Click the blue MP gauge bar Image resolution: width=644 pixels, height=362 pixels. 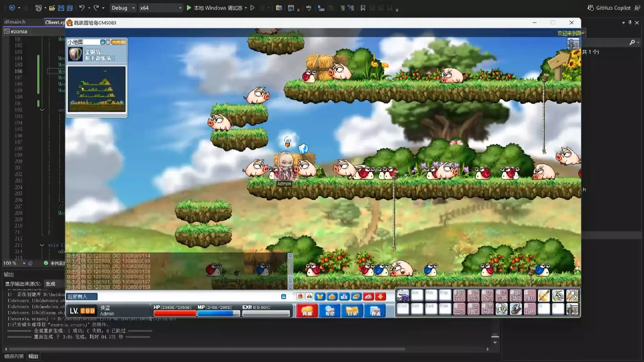219,313
